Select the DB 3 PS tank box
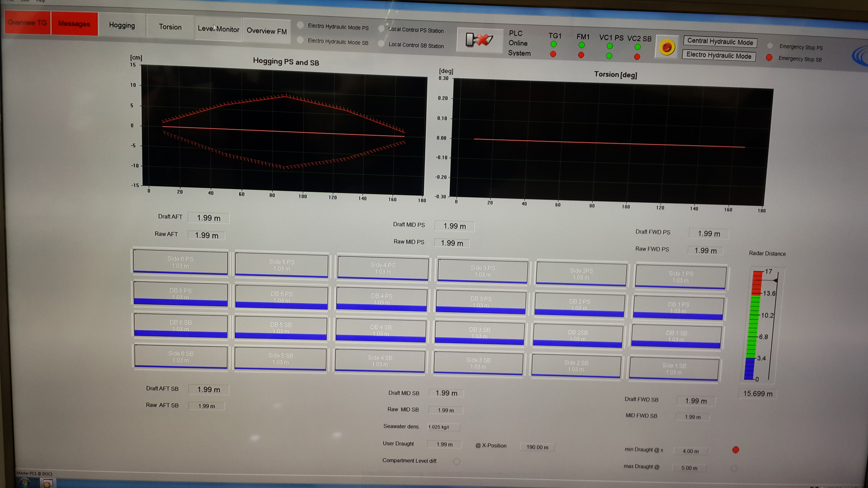 [x=481, y=302]
